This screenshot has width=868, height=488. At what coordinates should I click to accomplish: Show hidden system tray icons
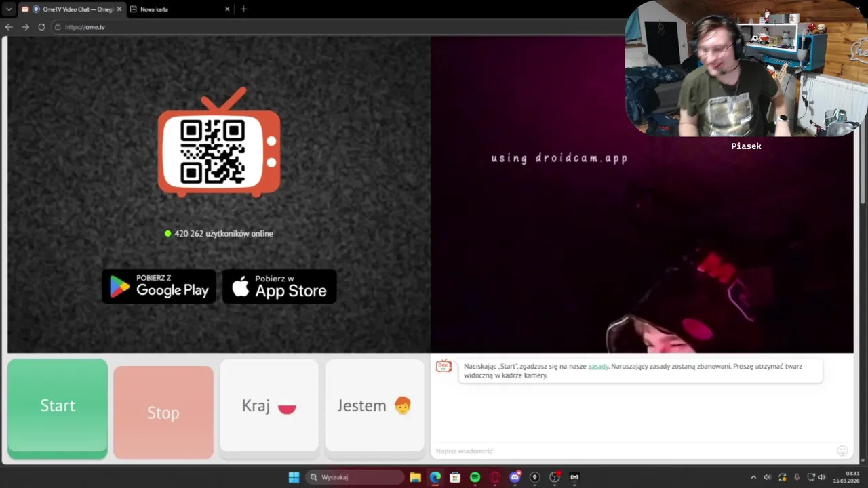click(753, 477)
